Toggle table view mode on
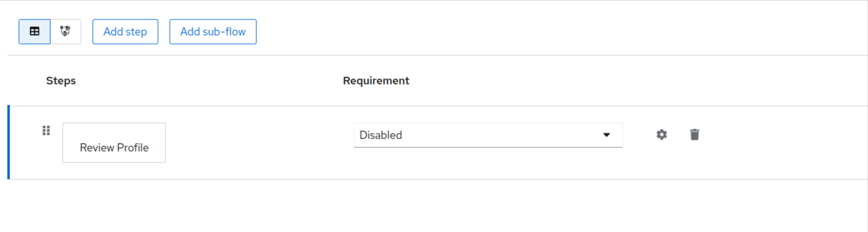 coord(34,31)
